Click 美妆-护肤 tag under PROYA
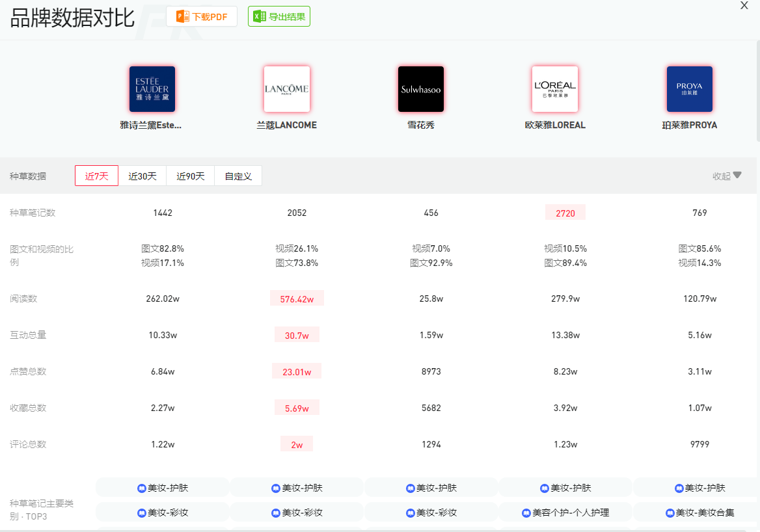The width and height of the screenshot is (760, 532). click(x=699, y=488)
